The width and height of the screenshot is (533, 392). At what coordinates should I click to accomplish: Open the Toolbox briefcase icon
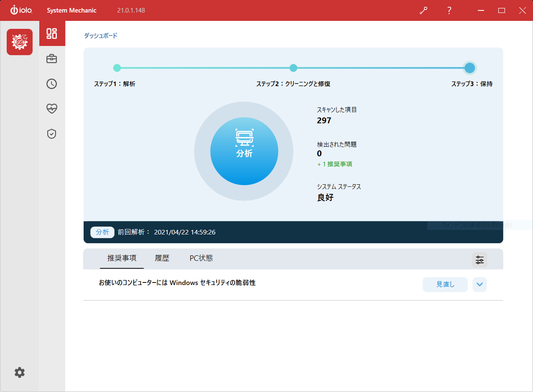coord(52,59)
